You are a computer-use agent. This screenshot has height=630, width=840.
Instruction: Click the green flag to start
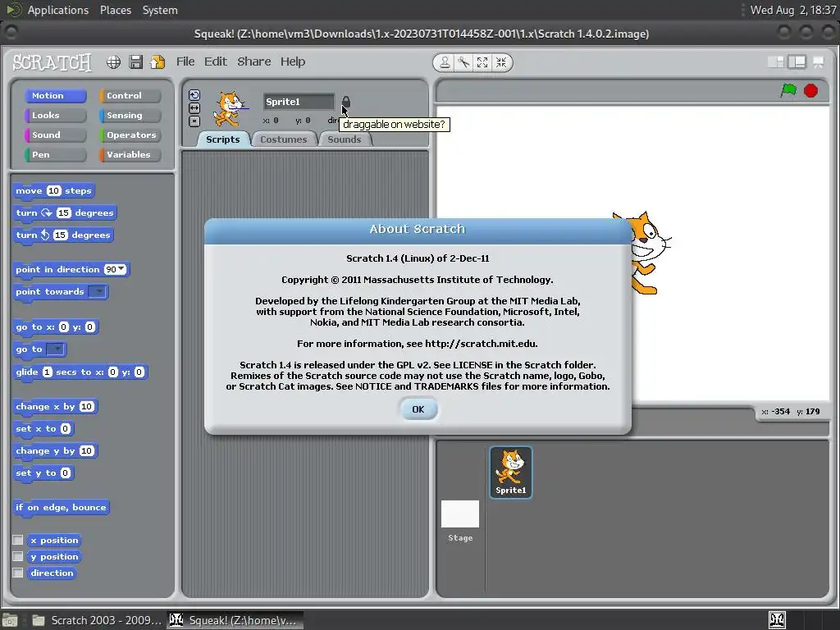pyautogui.click(x=788, y=90)
